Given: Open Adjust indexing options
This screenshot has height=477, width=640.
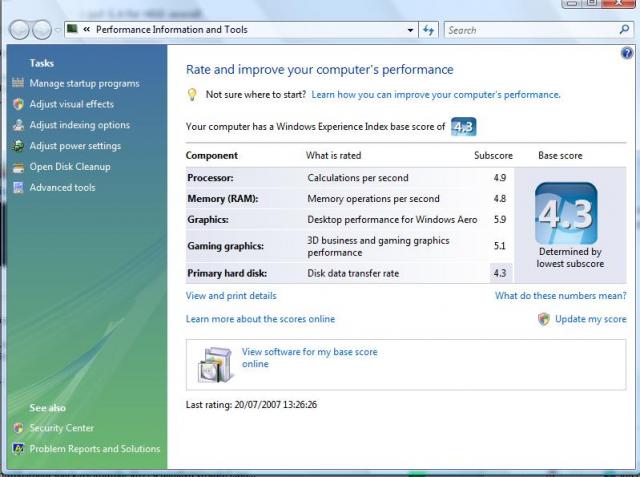Looking at the screenshot, I should coord(80,125).
